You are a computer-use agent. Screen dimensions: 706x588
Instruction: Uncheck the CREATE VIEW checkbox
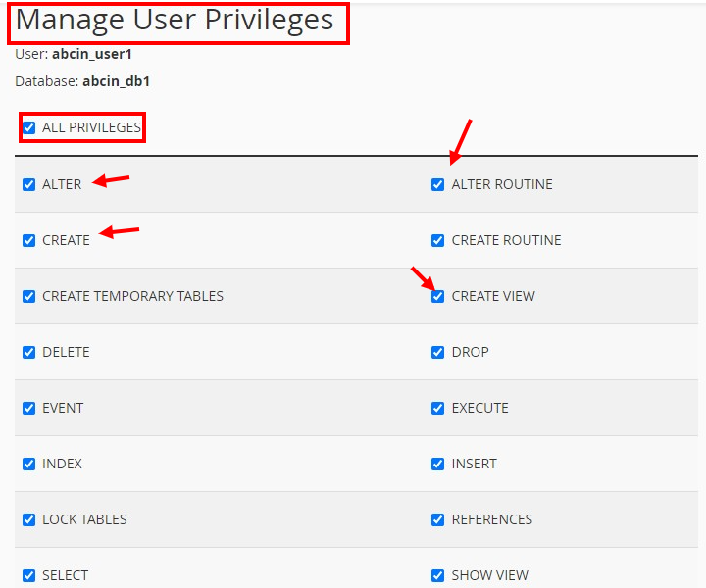[438, 296]
